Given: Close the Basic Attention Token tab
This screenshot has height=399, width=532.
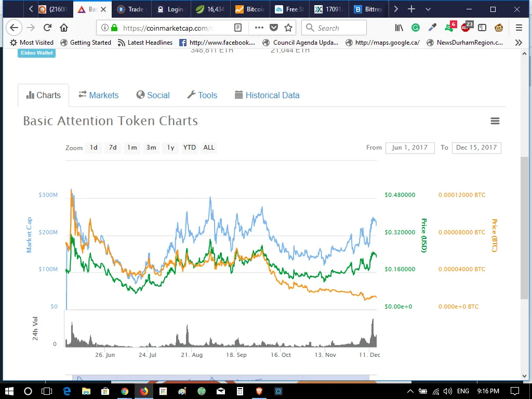Looking at the screenshot, I should pos(103,9).
